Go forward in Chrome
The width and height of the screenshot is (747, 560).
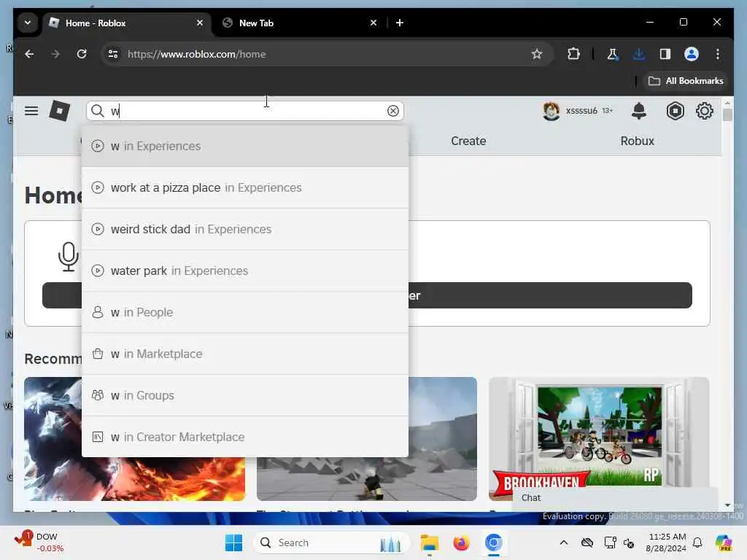point(55,54)
